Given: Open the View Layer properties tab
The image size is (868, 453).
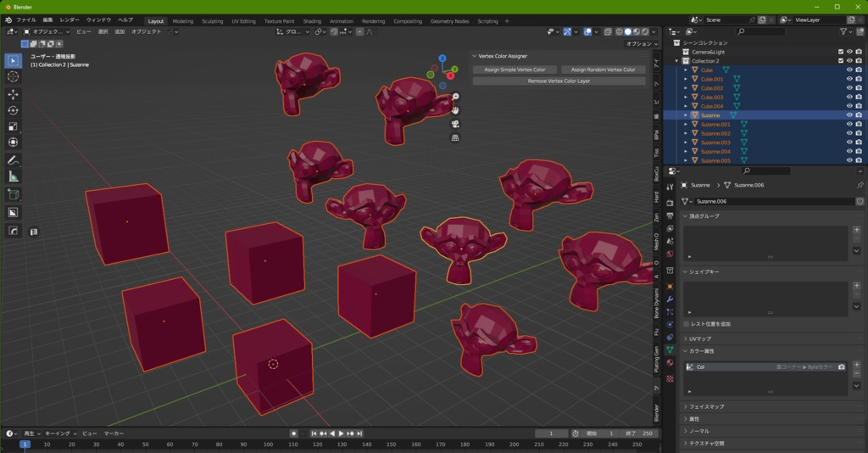Looking at the screenshot, I should point(670,228).
